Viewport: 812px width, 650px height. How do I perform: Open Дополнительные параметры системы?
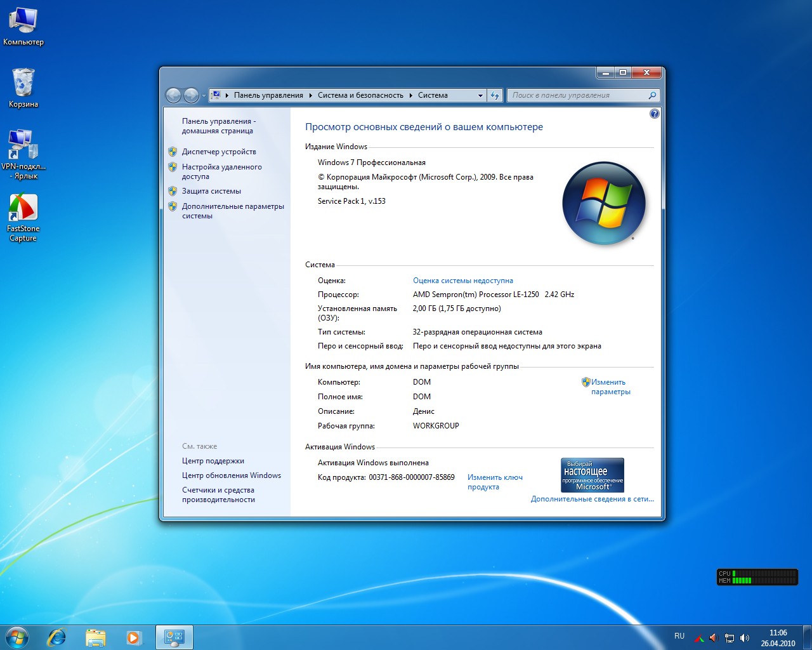point(233,211)
